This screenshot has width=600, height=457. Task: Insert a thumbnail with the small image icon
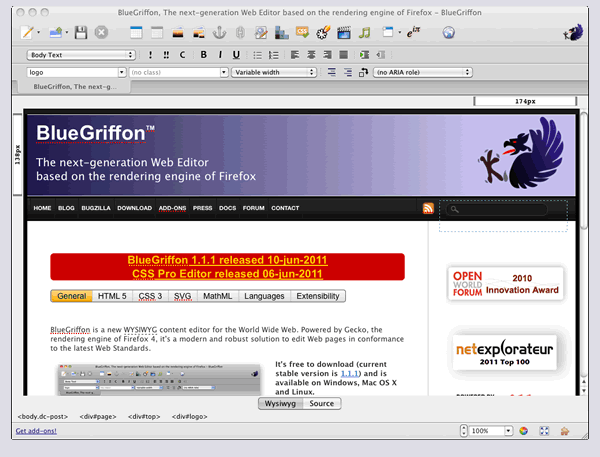click(x=198, y=33)
